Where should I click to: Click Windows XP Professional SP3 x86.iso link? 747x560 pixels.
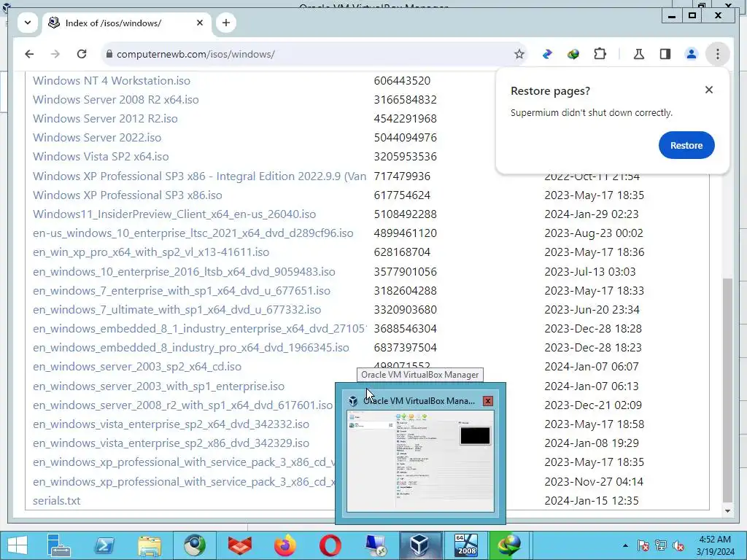(x=127, y=195)
